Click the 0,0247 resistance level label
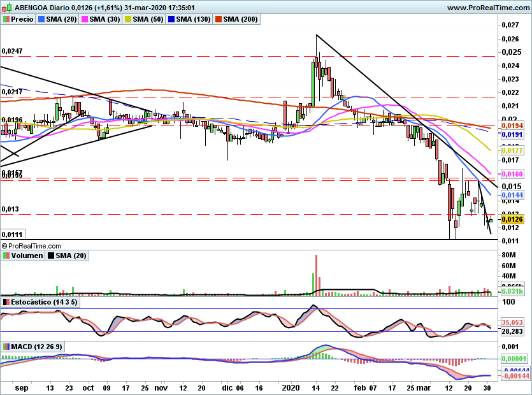 (12, 51)
